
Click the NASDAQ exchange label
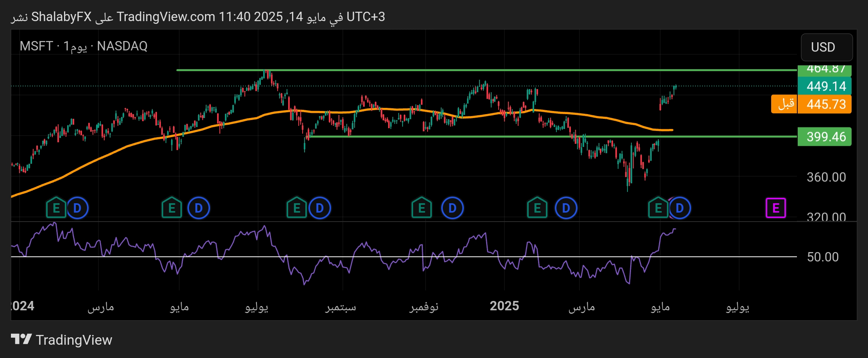122,46
